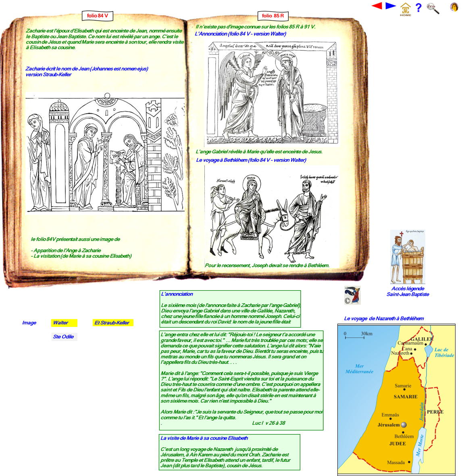Click Nazareth label on the map
The width and height of the screenshot is (466, 476).
[x=400, y=353]
